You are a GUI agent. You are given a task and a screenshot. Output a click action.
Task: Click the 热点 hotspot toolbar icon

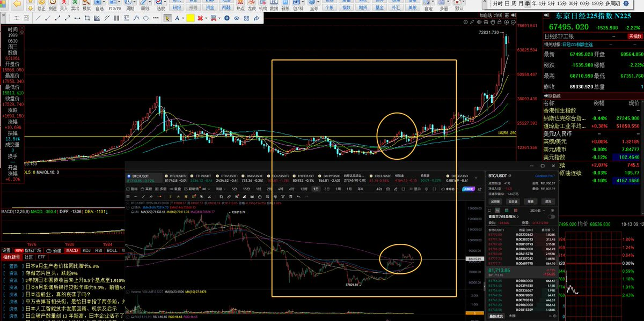[x=240, y=6]
